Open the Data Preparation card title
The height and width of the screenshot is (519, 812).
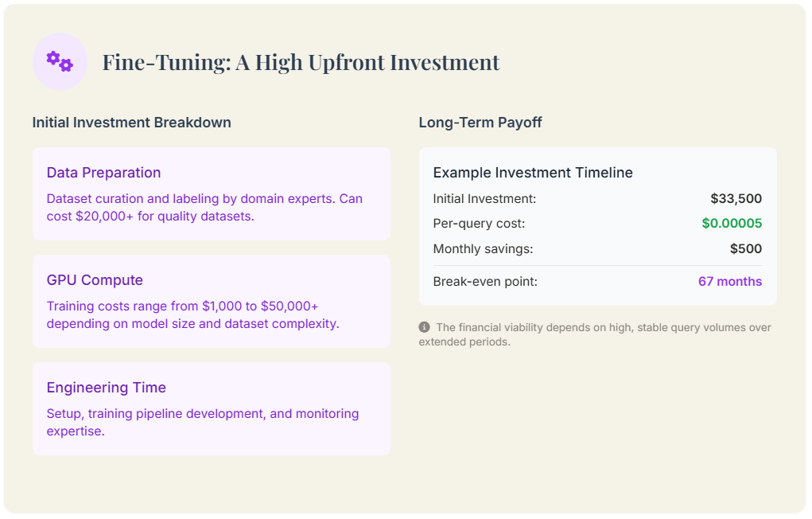103,173
